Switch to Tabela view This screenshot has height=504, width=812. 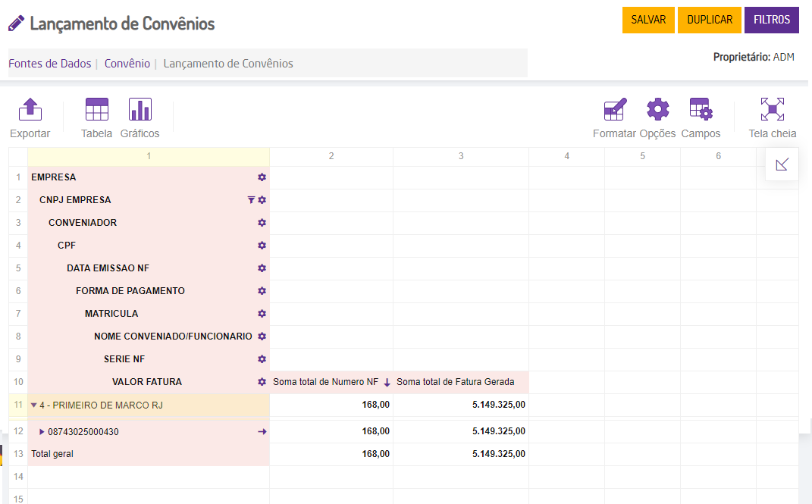point(96,111)
